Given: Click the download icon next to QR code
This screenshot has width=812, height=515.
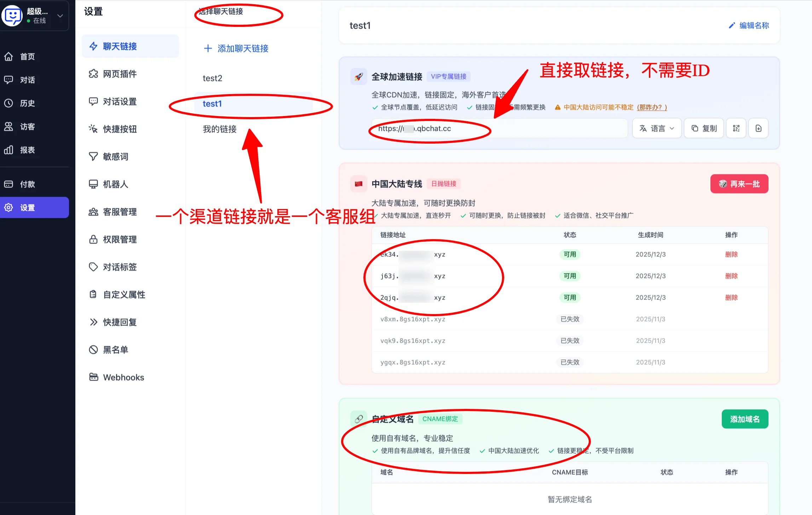Looking at the screenshot, I should tap(758, 128).
